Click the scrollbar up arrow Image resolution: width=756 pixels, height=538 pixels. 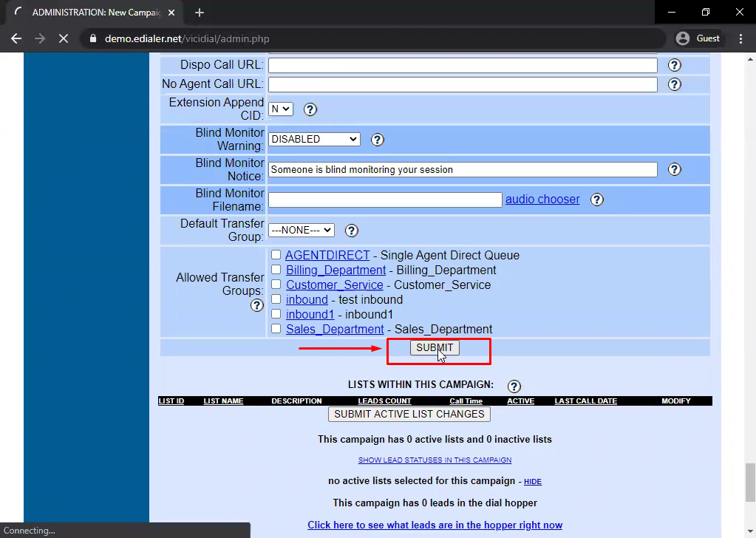click(x=750, y=59)
